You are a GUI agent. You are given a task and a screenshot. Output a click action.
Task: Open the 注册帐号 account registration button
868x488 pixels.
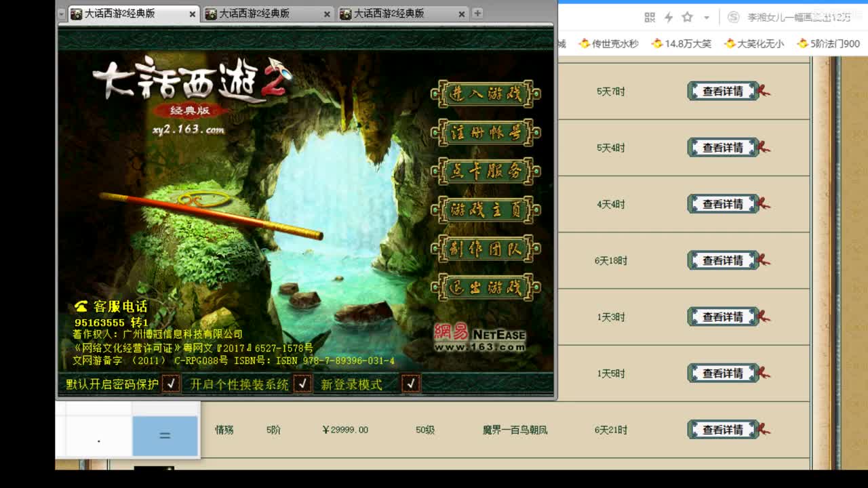click(486, 132)
